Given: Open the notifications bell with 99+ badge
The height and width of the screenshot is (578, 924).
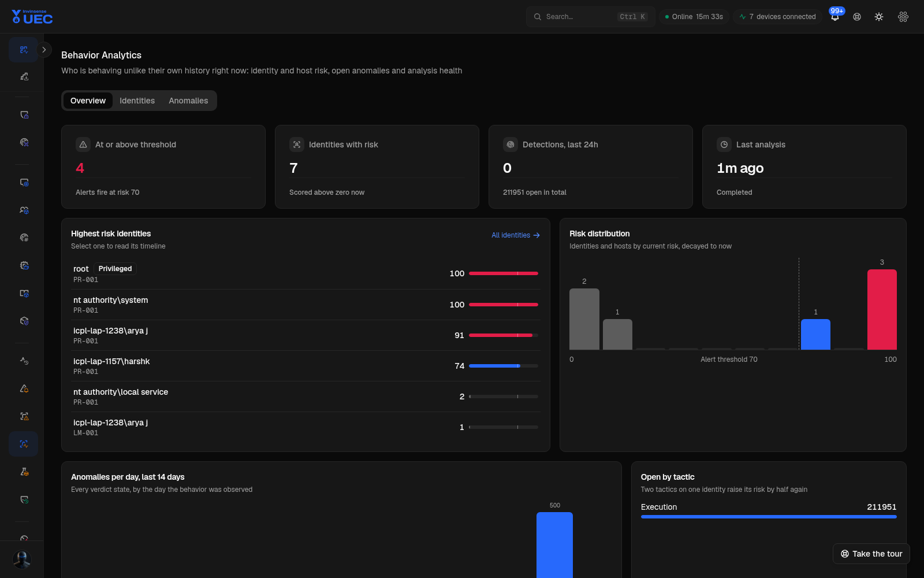Looking at the screenshot, I should [835, 16].
